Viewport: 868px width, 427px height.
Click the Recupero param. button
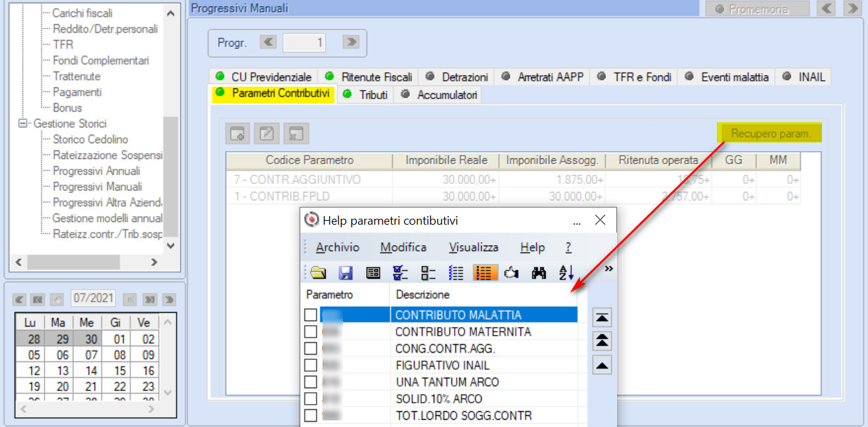770,133
